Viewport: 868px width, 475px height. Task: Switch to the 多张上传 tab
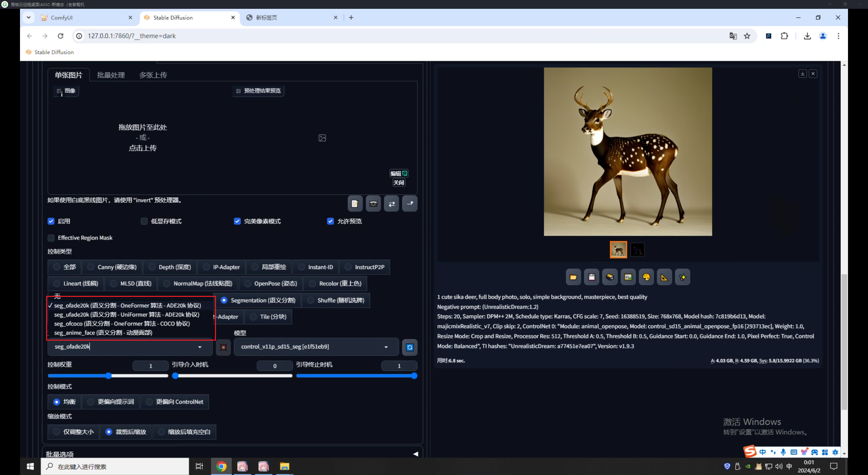[153, 75]
